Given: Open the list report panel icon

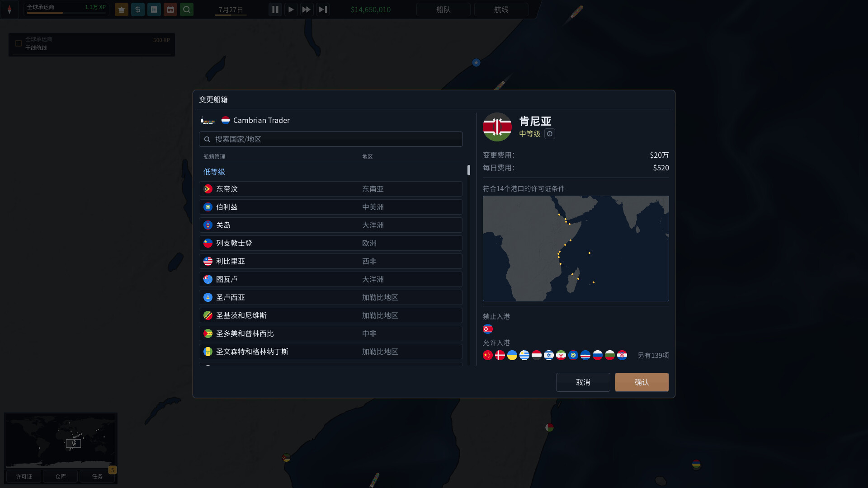Looking at the screenshot, I should [154, 9].
